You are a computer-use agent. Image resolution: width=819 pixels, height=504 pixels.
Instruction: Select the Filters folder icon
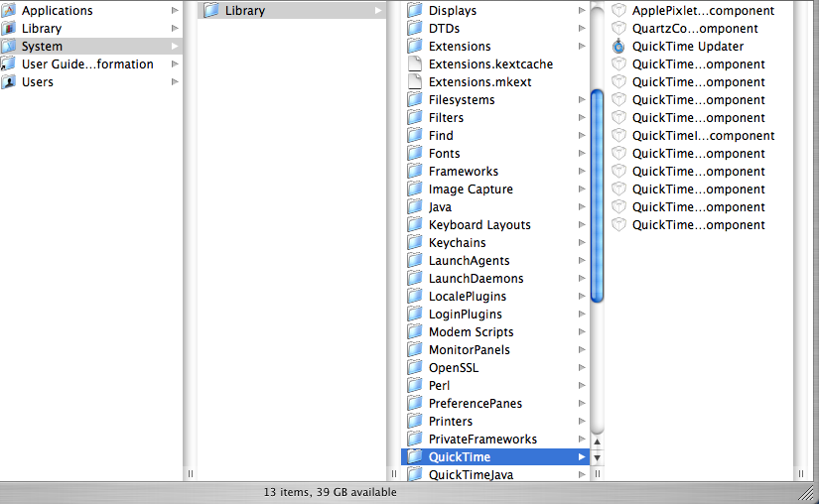tap(415, 117)
